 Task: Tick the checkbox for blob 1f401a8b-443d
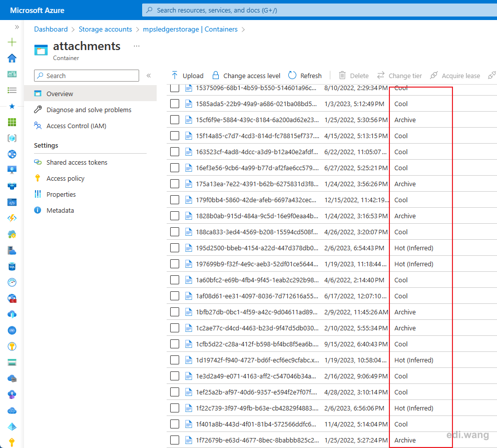[x=175, y=424]
